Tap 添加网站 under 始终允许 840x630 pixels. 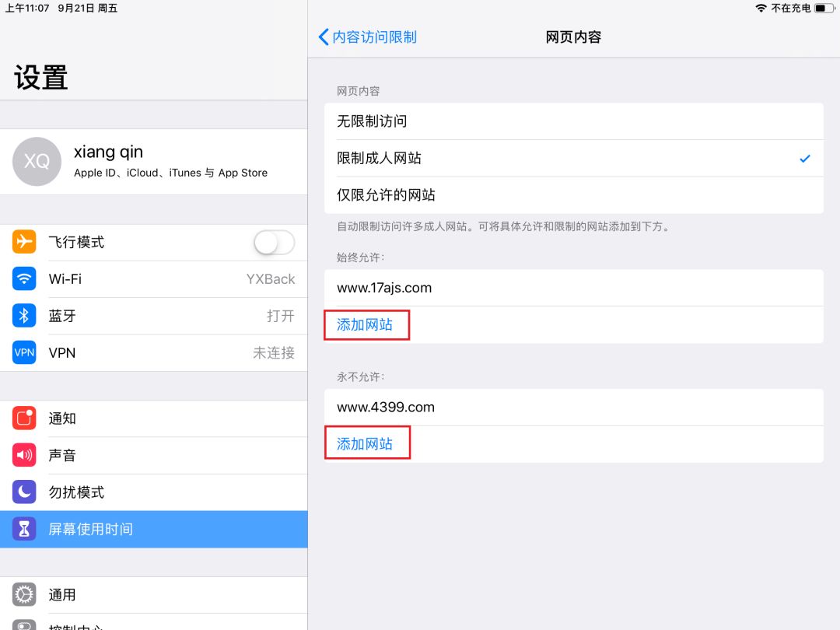click(x=366, y=324)
